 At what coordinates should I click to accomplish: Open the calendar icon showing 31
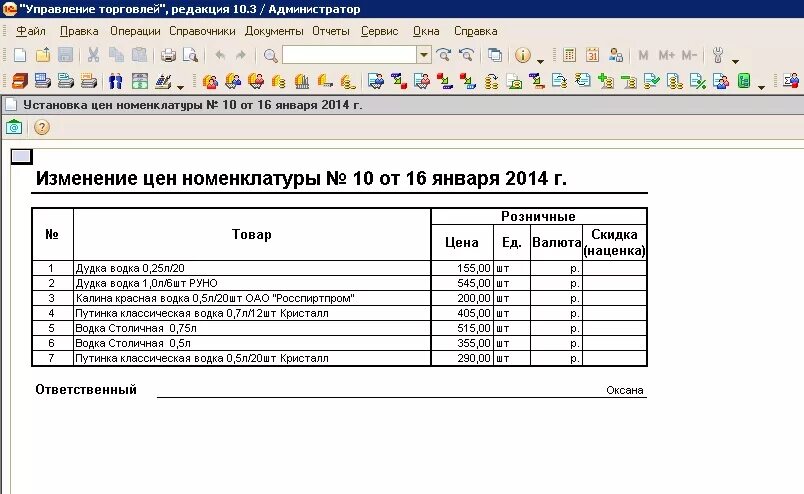592,55
